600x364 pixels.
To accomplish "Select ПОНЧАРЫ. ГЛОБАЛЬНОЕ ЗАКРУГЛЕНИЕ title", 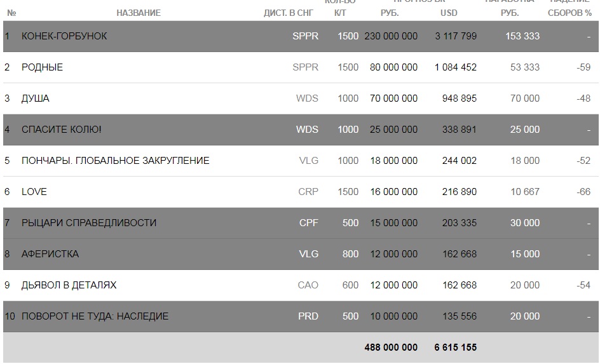I will (x=115, y=161).
